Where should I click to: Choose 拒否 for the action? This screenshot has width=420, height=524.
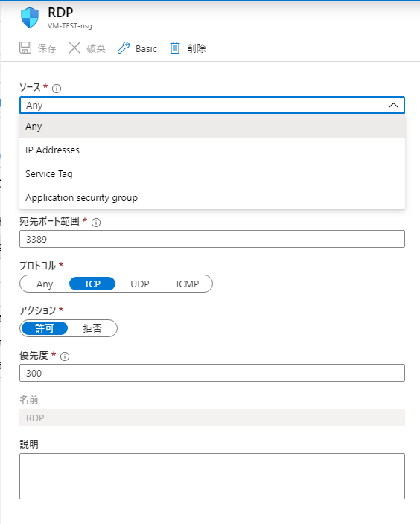pos(92,328)
